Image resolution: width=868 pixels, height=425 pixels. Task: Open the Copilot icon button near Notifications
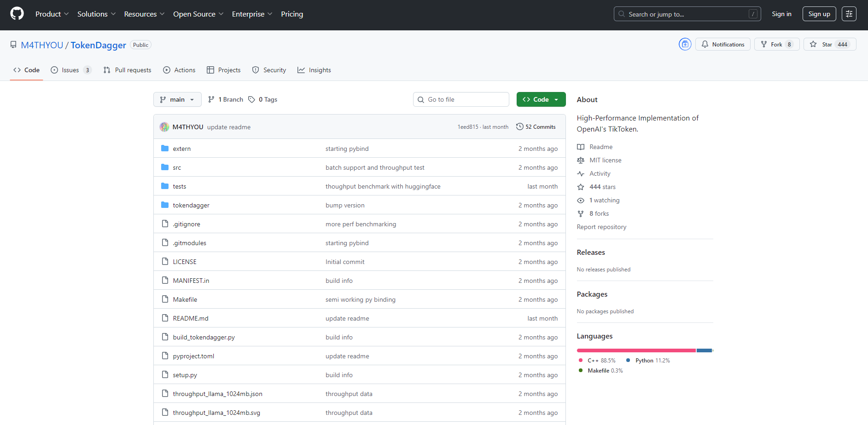(685, 44)
